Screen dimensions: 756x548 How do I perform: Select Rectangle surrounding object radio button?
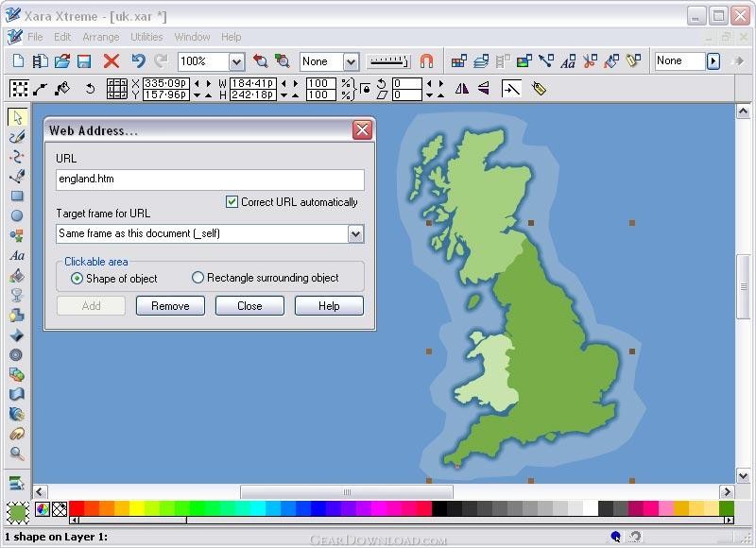click(x=198, y=278)
